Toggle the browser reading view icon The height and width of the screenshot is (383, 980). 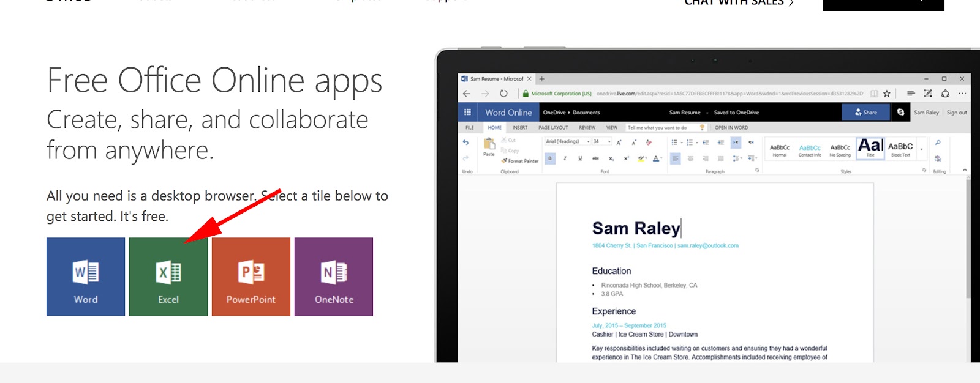point(874,94)
